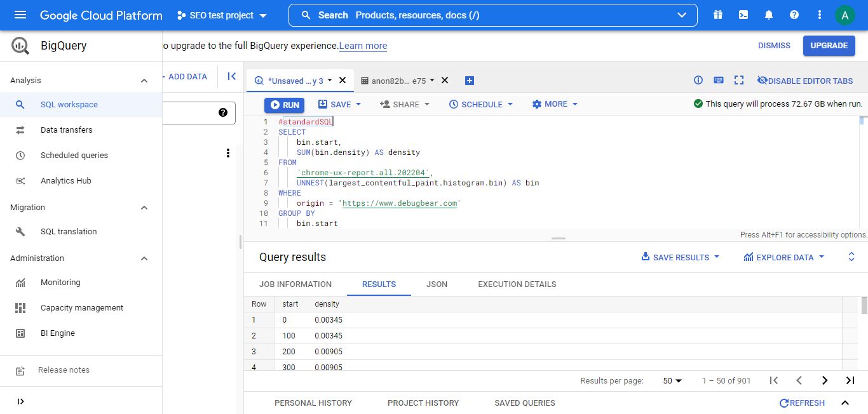This screenshot has height=414, width=868.
Task: Go to previous results page
Action: click(x=799, y=380)
